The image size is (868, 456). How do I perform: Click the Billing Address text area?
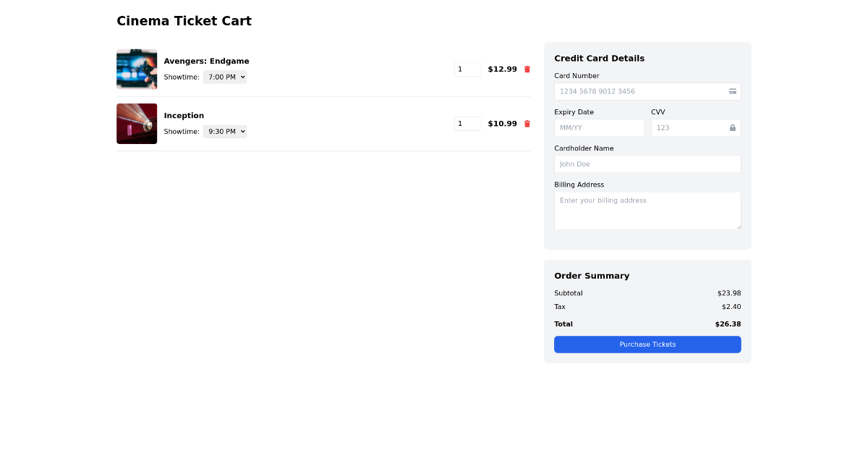tap(647, 210)
